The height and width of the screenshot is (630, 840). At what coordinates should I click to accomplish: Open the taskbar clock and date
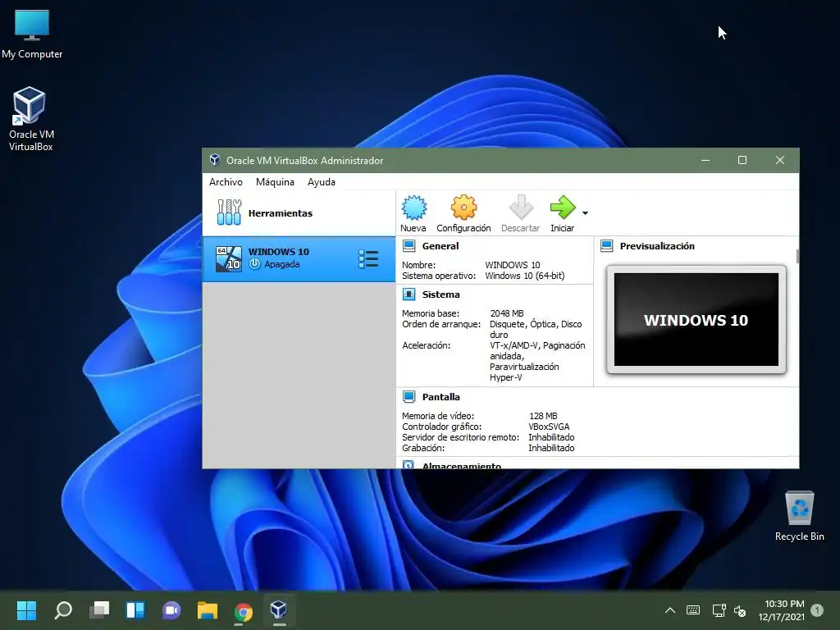[781, 610]
